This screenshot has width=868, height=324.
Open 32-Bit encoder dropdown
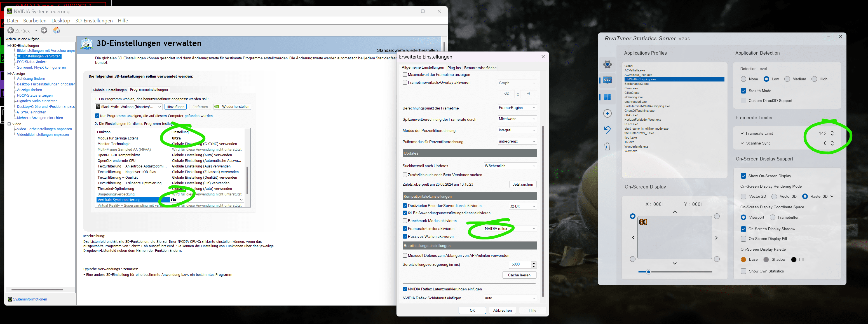(x=523, y=206)
